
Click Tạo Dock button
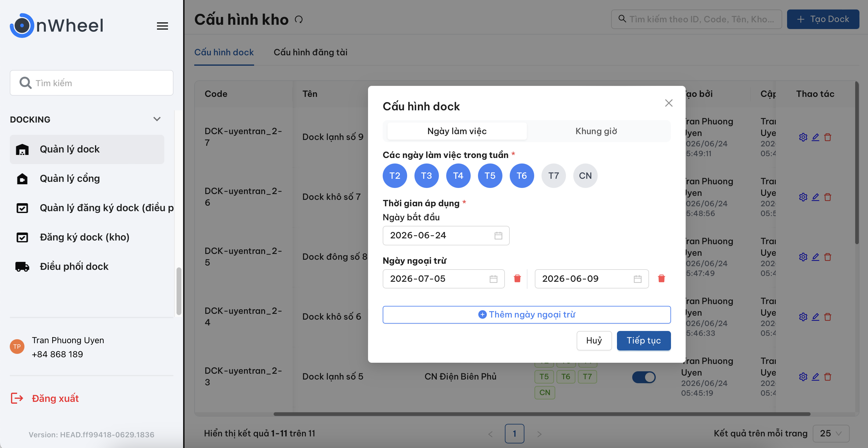tap(823, 19)
